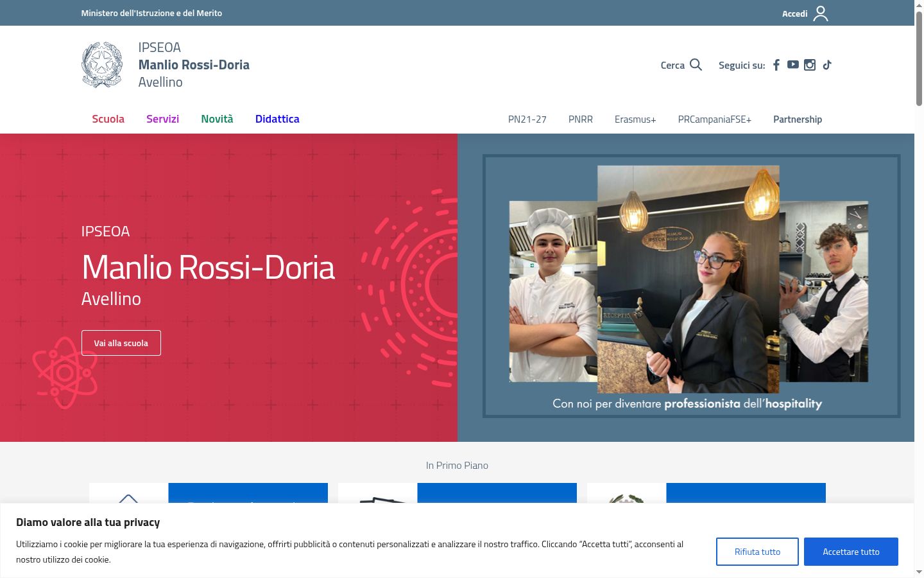This screenshot has height=578, width=924.
Task: Click the user account icon
Action: pyautogui.click(x=821, y=13)
